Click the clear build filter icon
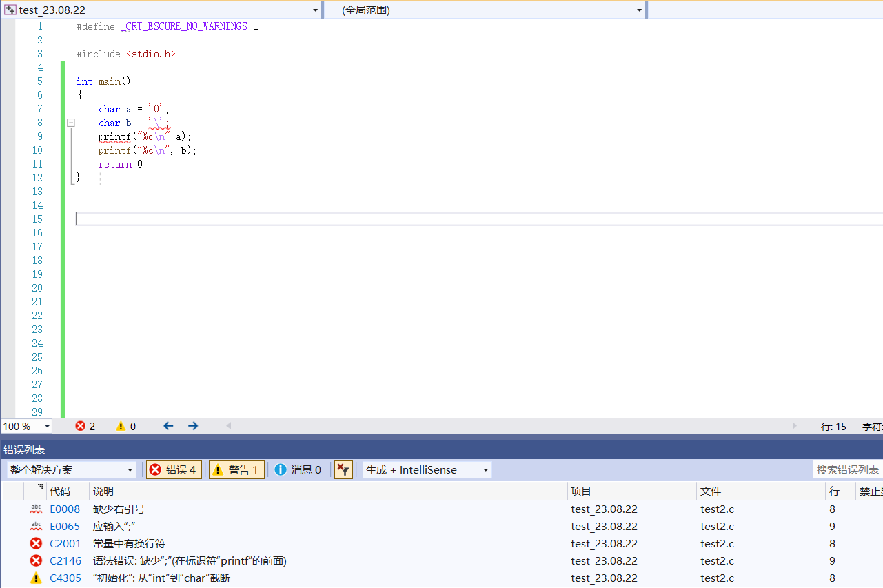 click(x=343, y=469)
